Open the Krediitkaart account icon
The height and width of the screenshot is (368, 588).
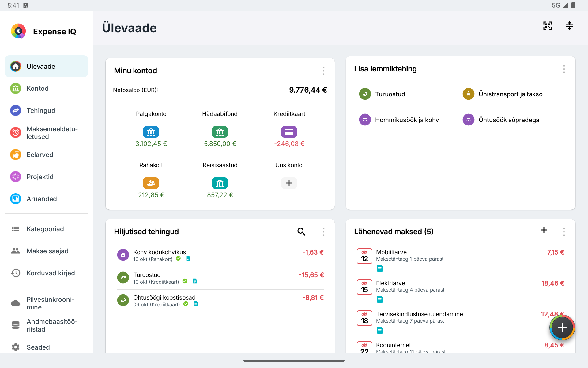[x=289, y=132]
